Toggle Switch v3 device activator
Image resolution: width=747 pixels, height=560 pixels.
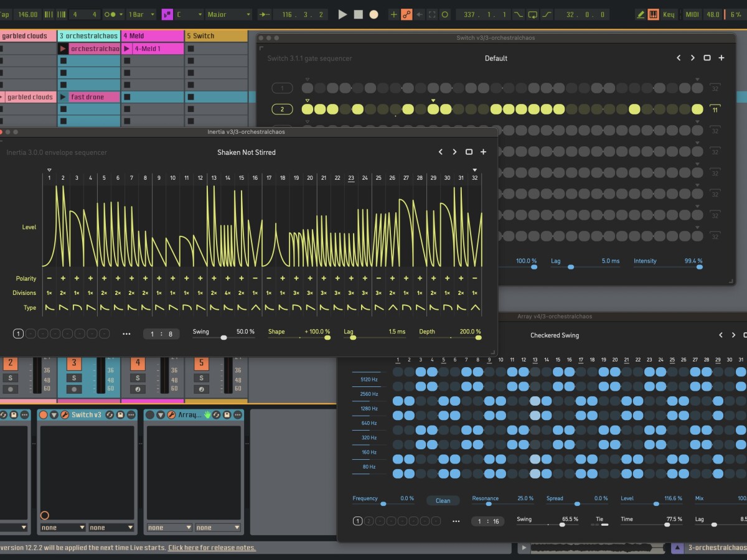tap(44, 415)
